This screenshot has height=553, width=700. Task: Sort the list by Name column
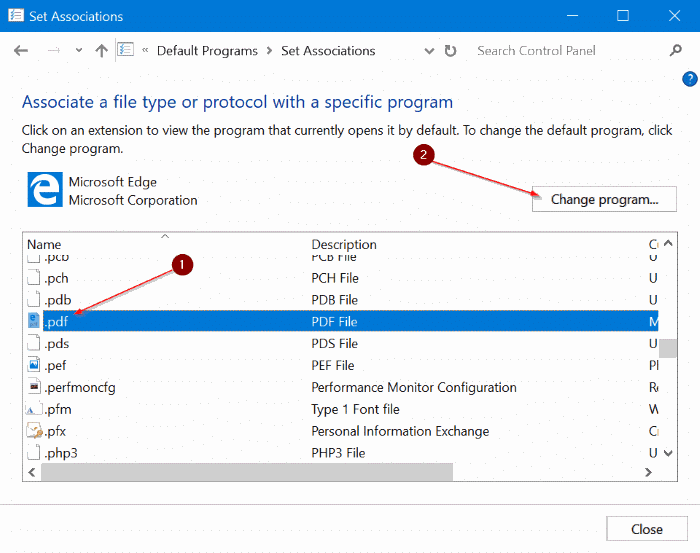point(44,244)
